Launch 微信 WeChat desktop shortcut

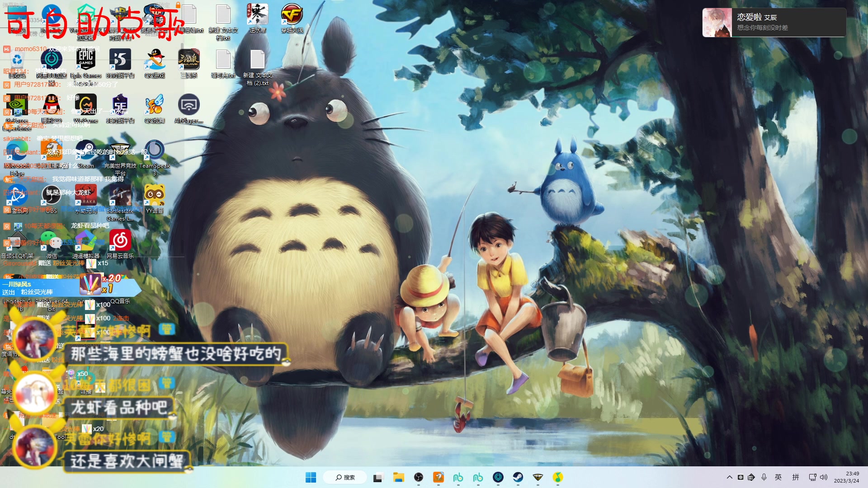[x=52, y=244]
